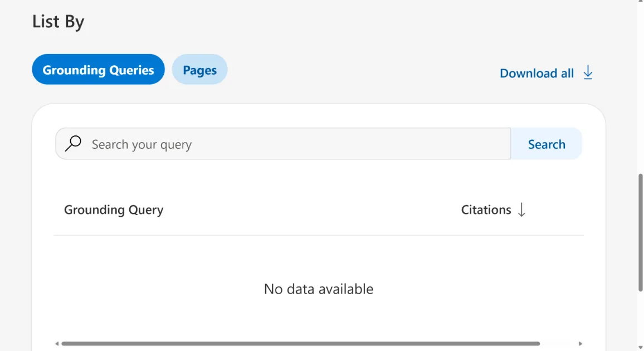Click the Download all link
This screenshot has width=644, height=351.
[536, 73]
